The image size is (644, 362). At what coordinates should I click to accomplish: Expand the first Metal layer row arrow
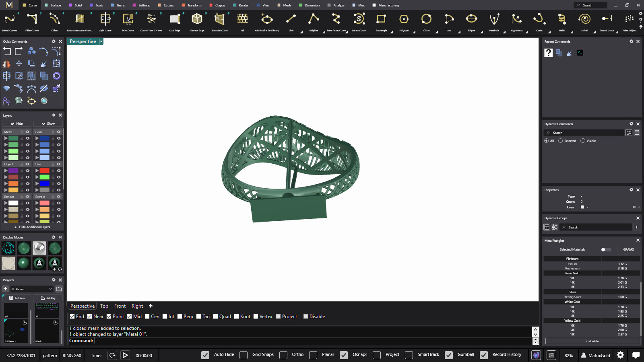6,138
